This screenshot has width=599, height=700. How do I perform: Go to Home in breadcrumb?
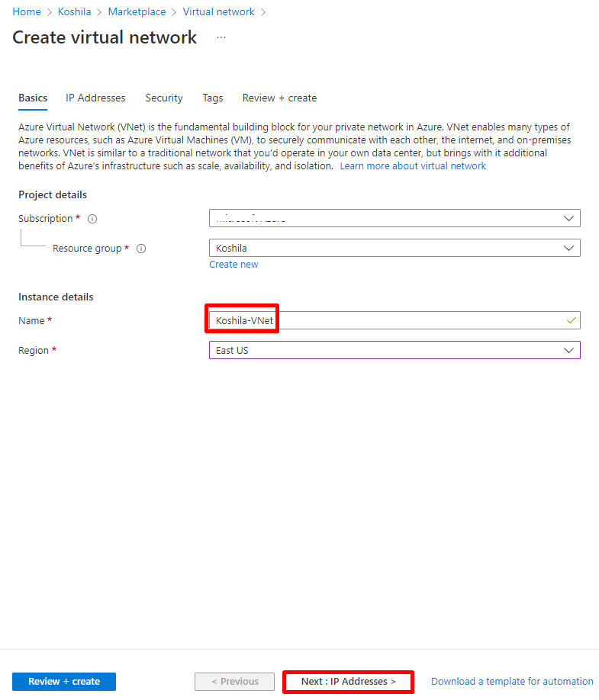pos(27,12)
